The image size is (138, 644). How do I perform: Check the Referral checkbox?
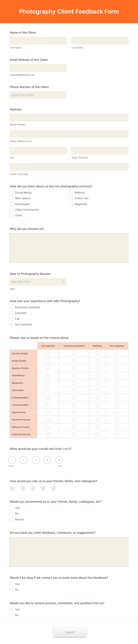tap(71, 193)
